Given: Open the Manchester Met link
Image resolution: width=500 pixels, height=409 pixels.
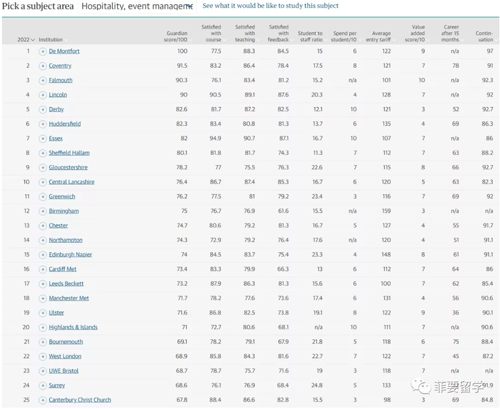Looking at the screenshot, I should (x=69, y=298).
